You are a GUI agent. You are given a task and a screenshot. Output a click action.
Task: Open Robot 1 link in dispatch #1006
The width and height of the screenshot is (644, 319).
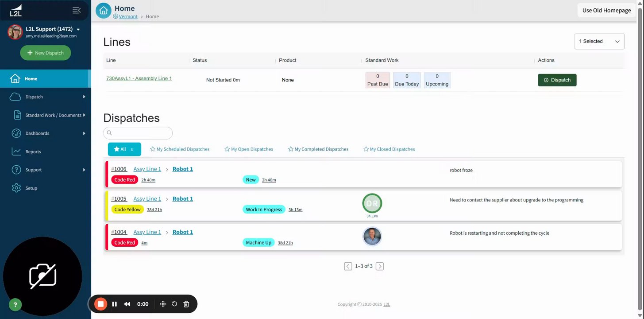(x=183, y=169)
